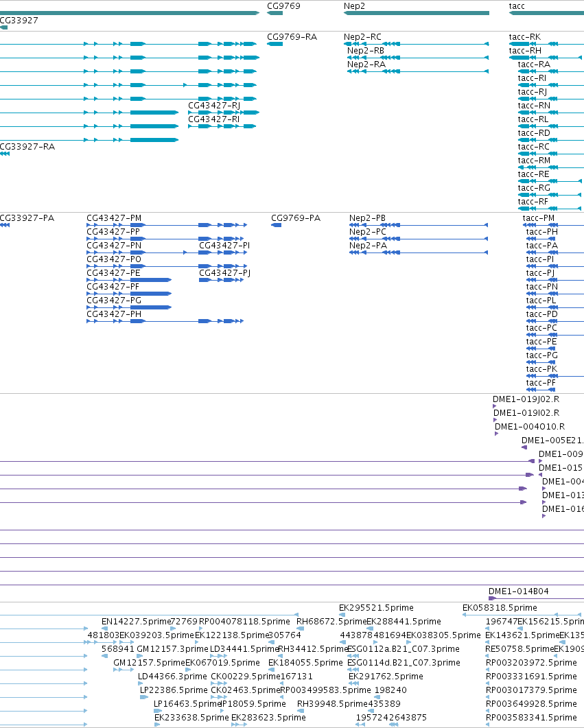
Task: Click EST EK291762.5prime
Action: [x=386, y=676]
